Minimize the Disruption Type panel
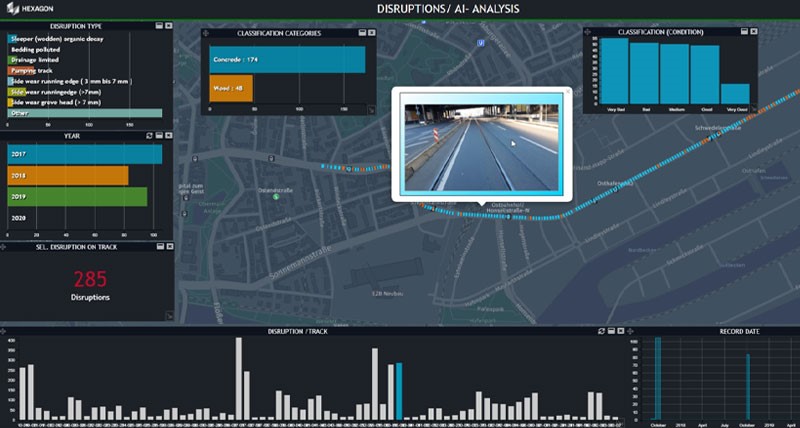 coord(159,26)
